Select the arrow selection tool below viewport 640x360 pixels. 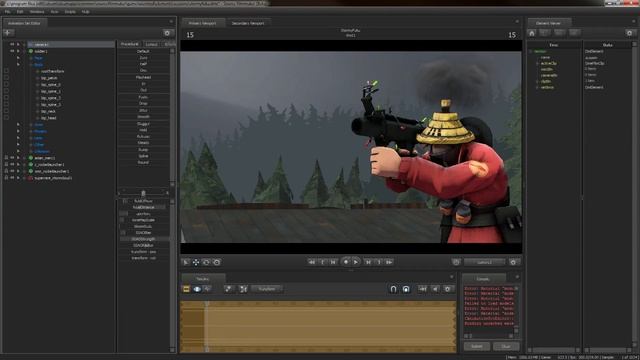click(x=186, y=262)
